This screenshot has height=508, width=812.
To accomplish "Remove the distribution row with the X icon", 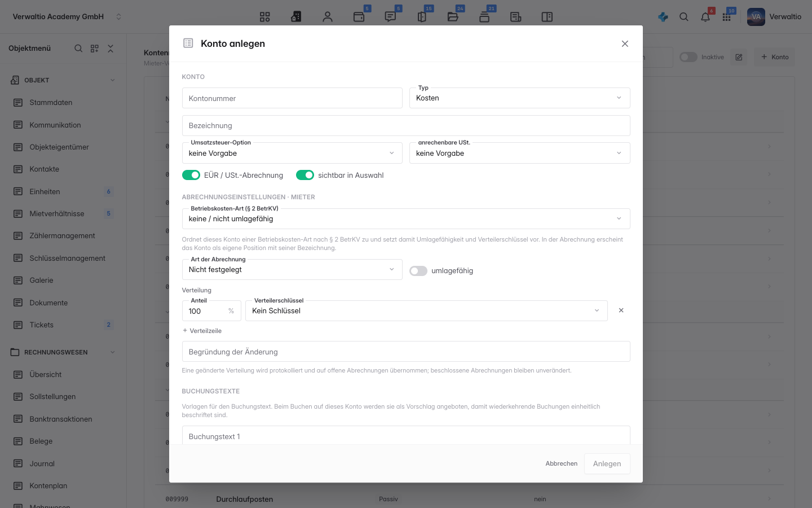I will tap(621, 310).
